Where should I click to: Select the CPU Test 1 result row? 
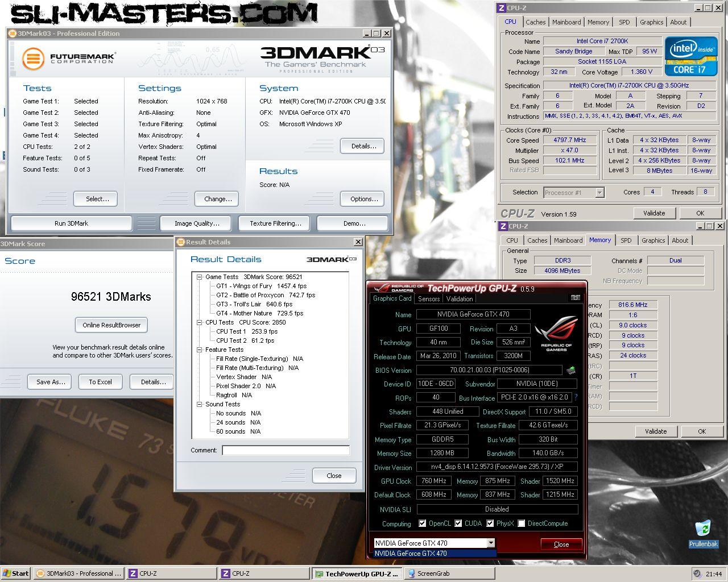(x=247, y=331)
